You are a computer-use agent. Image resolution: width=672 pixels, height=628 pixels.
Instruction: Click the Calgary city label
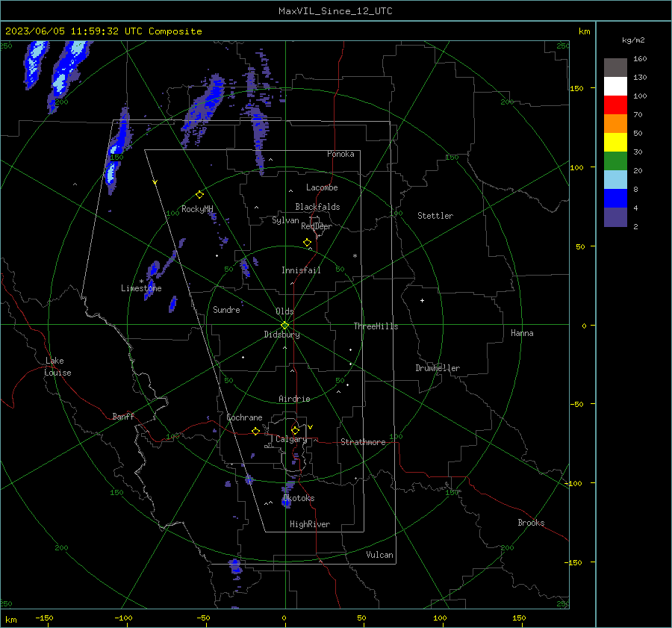[x=291, y=439]
